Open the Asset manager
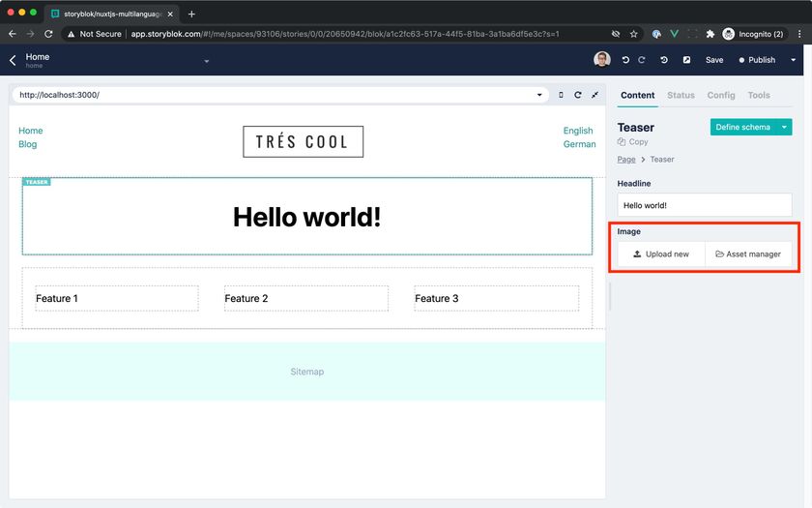This screenshot has width=812, height=508. [x=748, y=254]
